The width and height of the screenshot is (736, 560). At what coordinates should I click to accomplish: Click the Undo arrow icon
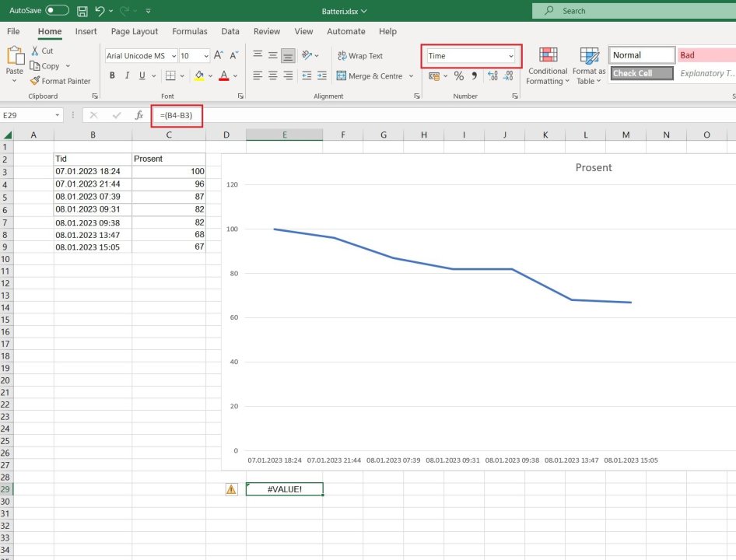(99, 12)
